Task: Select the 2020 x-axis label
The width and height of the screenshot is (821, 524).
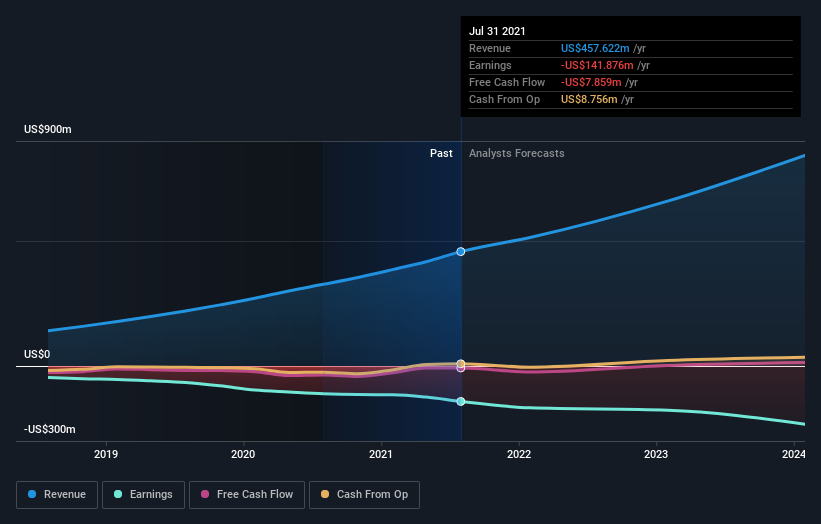Action: [x=243, y=454]
